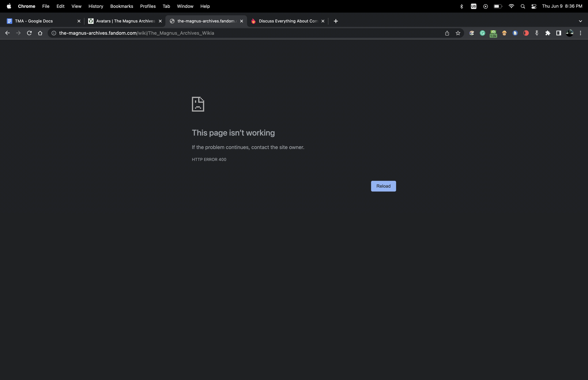Click the site info icon in address bar
The image size is (588, 380).
[x=54, y=33]
